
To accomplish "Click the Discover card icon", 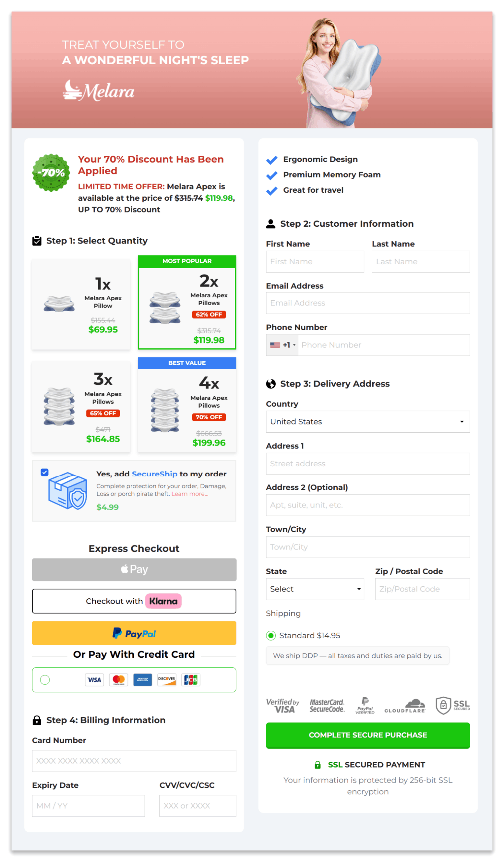I will pyautogui.click(x=167, y=680).
